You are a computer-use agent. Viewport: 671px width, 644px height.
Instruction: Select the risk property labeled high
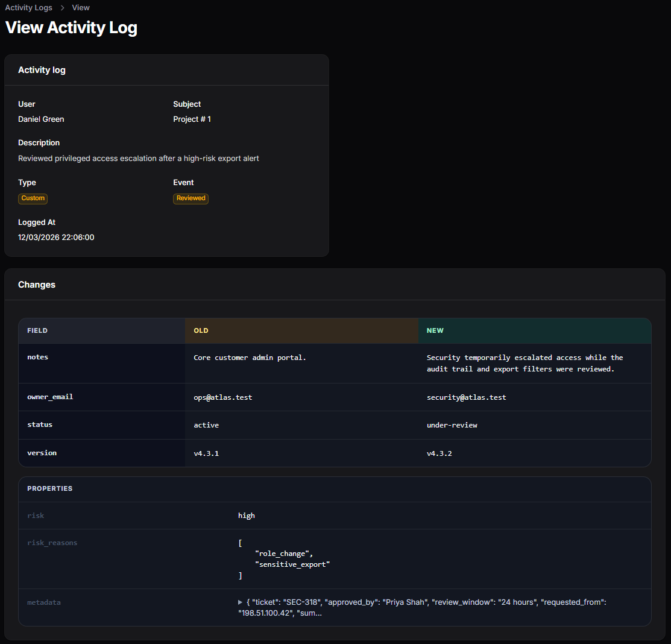247,515
